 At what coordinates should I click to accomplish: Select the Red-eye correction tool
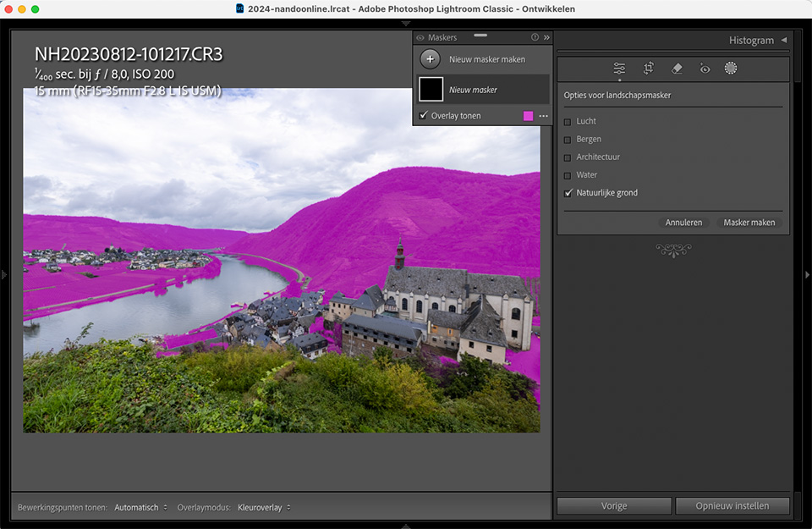pyautogui.click(x=705, y=69)
